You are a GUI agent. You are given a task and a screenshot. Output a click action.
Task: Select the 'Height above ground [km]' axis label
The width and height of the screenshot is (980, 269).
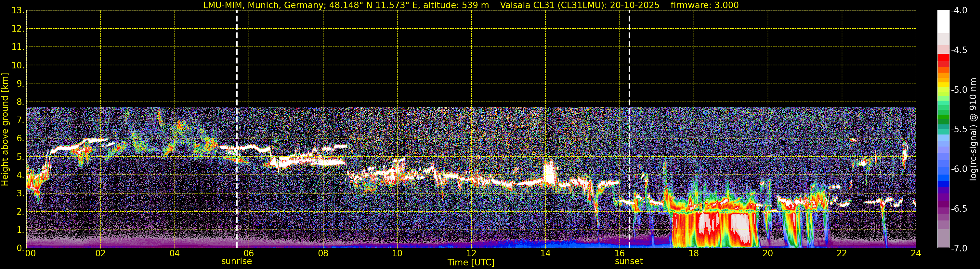click(5, 130)
